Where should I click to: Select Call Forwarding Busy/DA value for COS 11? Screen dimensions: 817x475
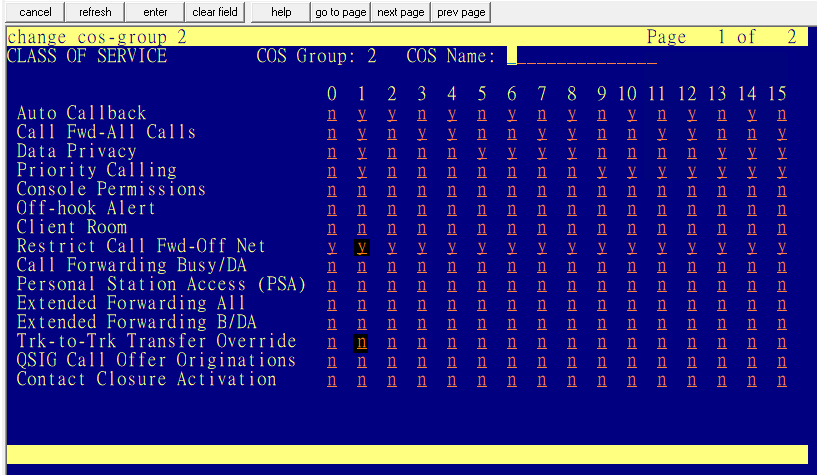(662, 266)
